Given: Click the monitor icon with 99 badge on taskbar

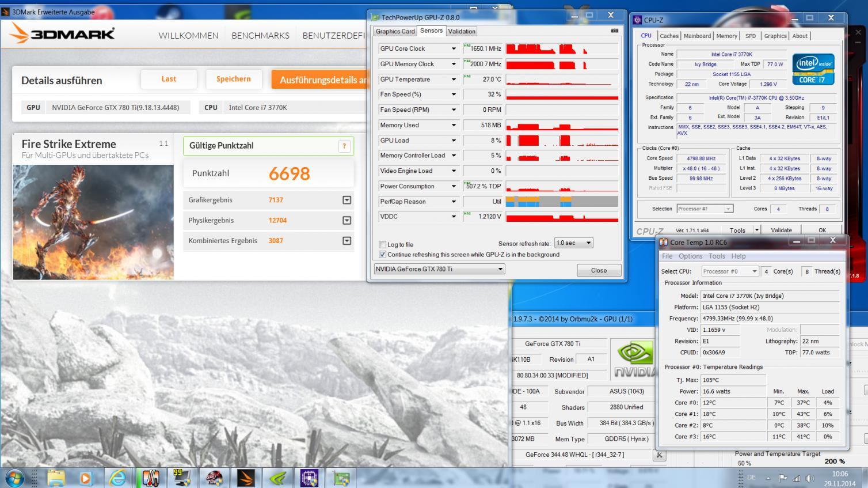Looking at the screenshot, I should 182,478.
